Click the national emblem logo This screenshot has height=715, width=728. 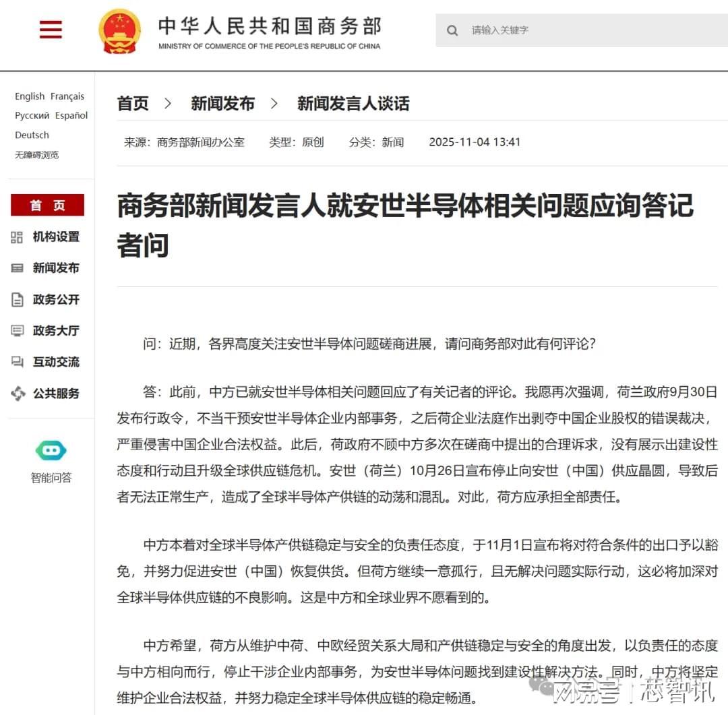(119, 31)
